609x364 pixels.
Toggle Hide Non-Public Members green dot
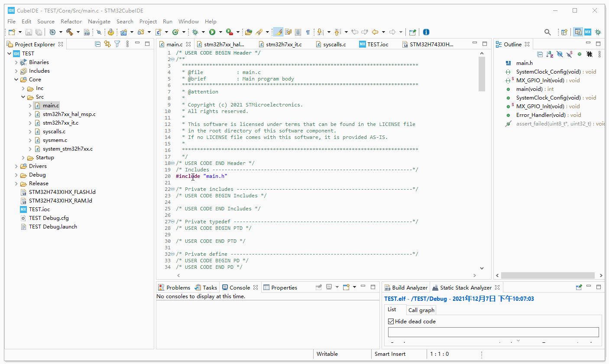(x=580, y=54)
